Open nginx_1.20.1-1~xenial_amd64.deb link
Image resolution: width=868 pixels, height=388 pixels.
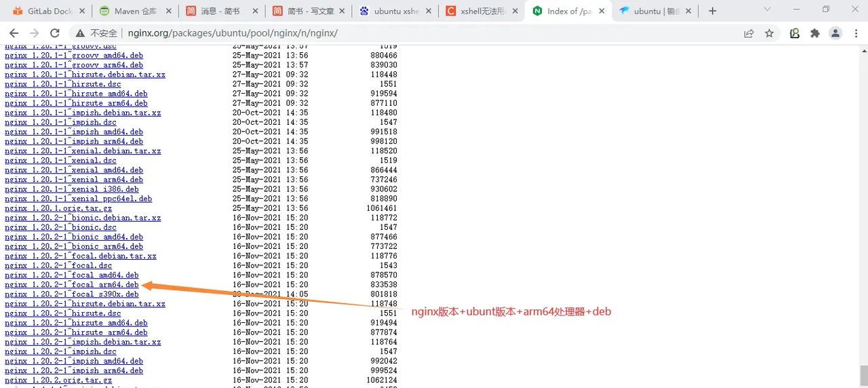[x=74, y=170]
